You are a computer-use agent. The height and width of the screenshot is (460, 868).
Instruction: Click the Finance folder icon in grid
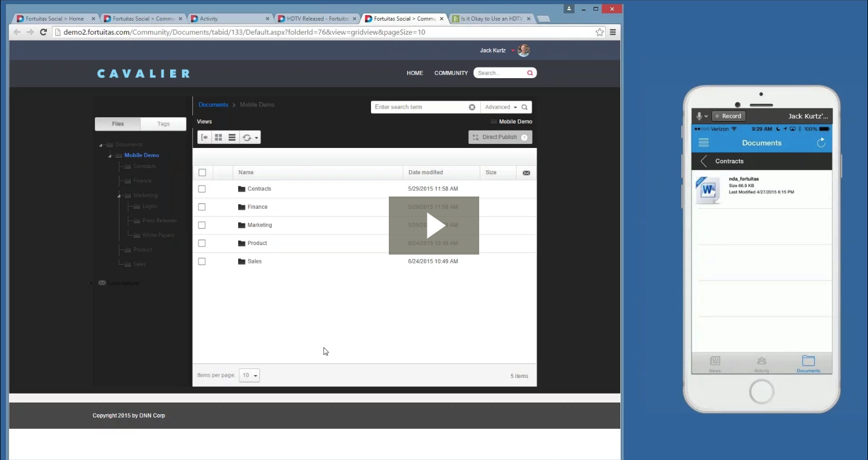pyautogui.click(x=242, y=207)
